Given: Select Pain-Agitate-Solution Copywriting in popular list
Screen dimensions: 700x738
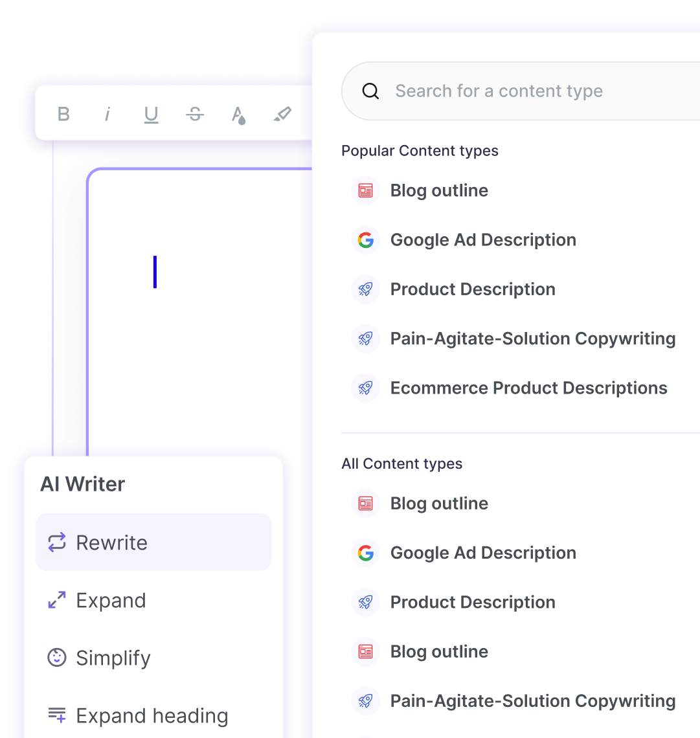Looking at the screenshot, I should (532, 339).
